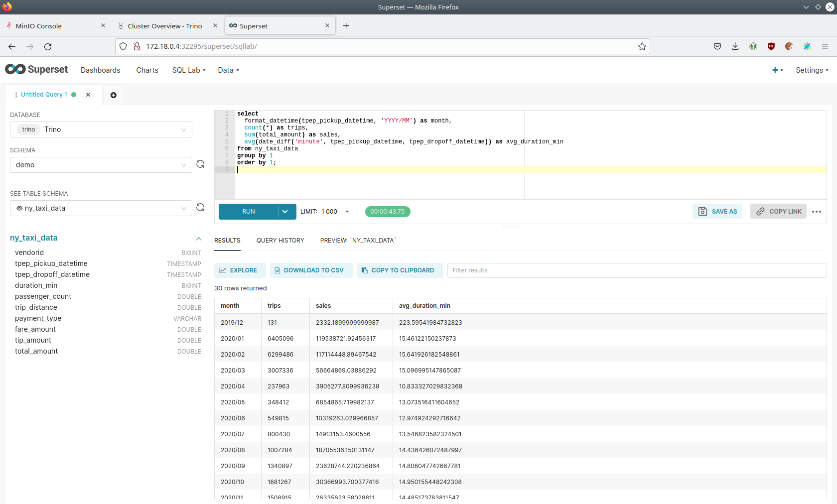Bookmark this page with star icon
Viewport: 837px width, 504px height.
(642, 46)
